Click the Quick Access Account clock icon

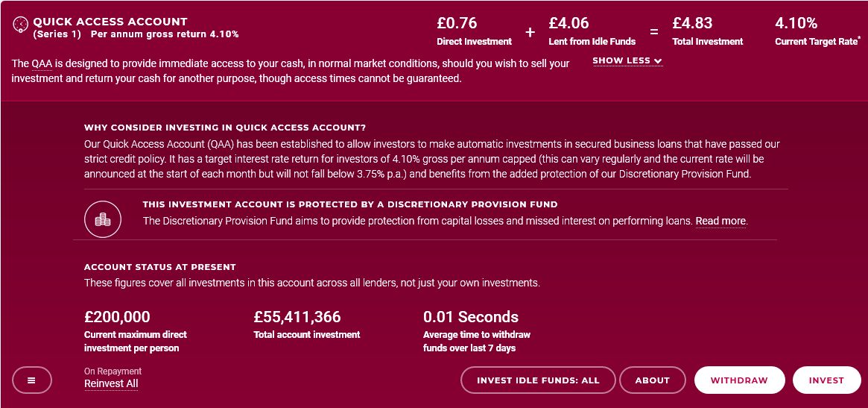[x=20, y=25]
